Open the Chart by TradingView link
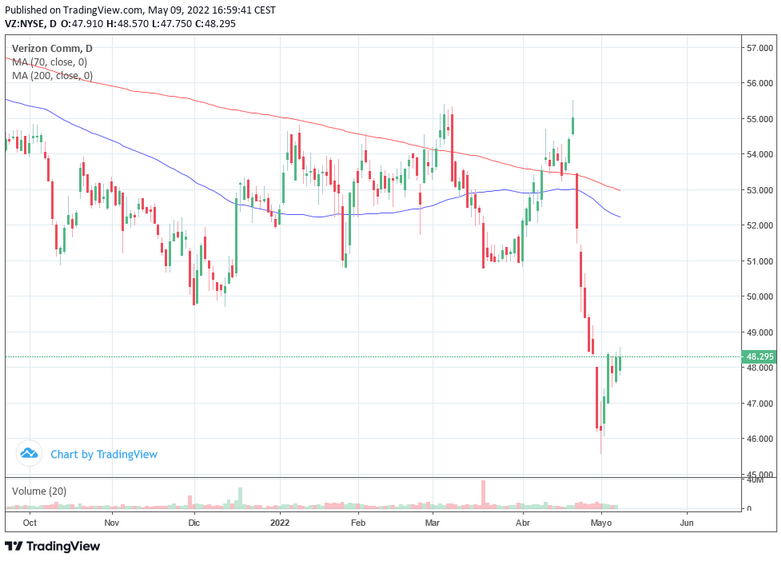This screenshot has width=781, height=561. point(104,454)
